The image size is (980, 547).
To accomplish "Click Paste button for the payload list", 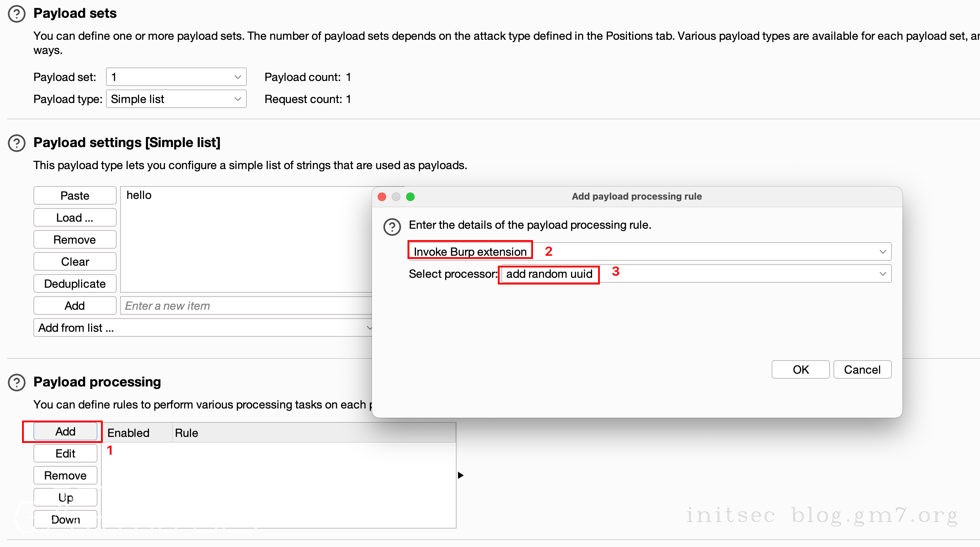I will click(x=75, y=196).
